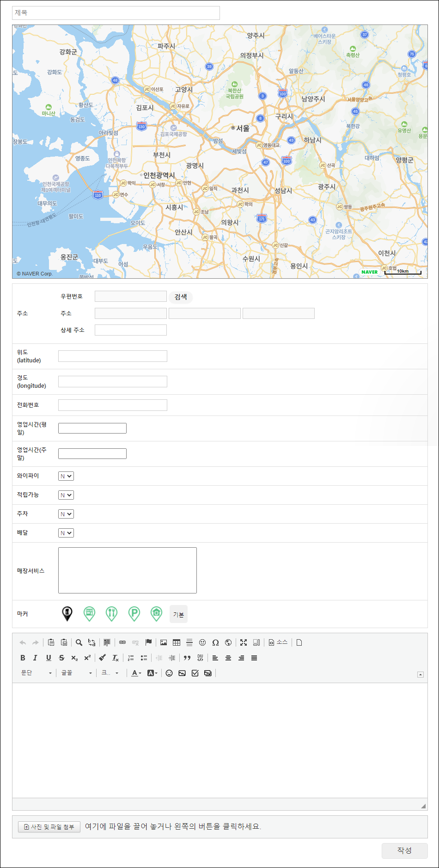The image size is (439, 868).
Task: Insert a bulleted list
Action: pyautogui.click(x=144, y=658)
